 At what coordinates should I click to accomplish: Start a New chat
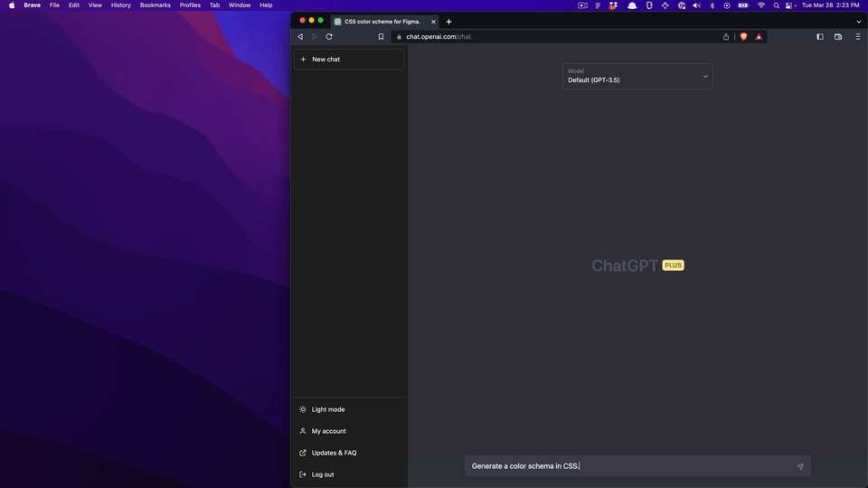349,60
